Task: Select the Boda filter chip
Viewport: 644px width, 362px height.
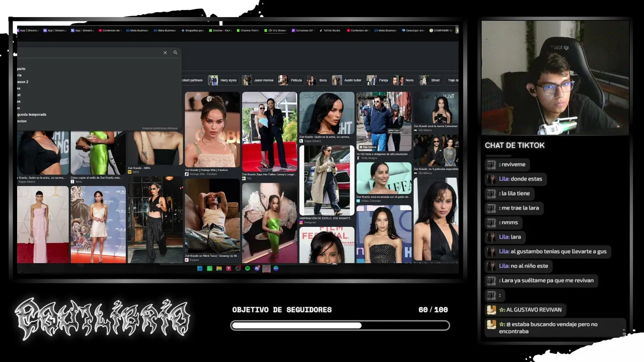Action: 317,80
